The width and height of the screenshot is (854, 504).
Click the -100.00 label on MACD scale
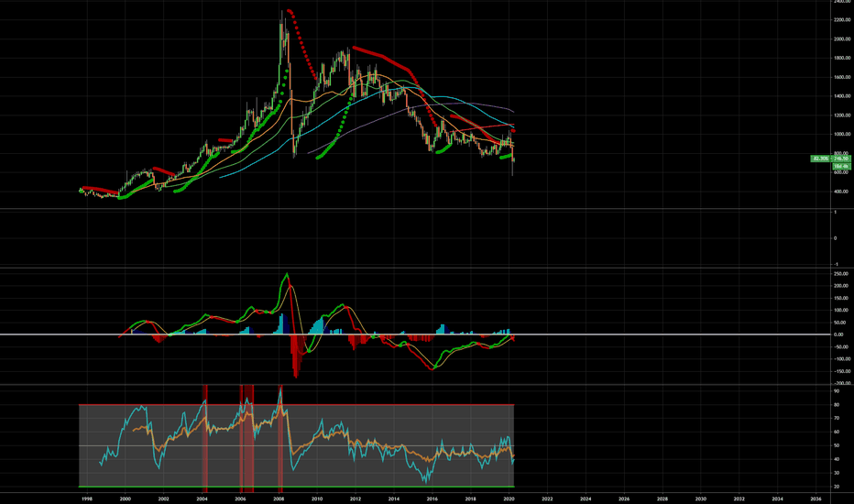(841, 359)
